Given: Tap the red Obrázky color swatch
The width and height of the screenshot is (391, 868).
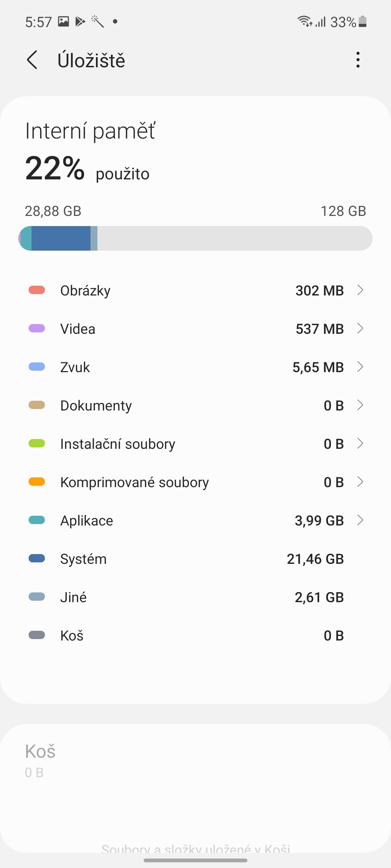Looking at the screenshot, I should point(37,290).
